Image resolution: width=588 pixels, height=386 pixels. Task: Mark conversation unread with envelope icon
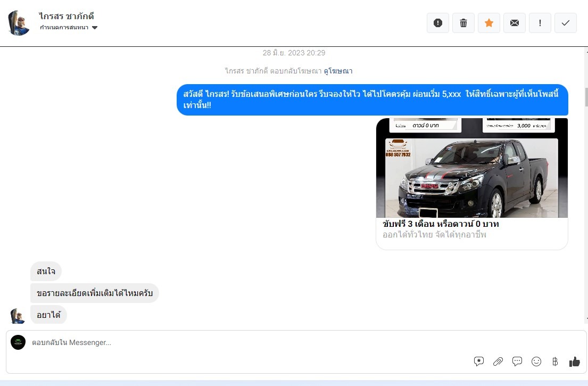[515, 23]
